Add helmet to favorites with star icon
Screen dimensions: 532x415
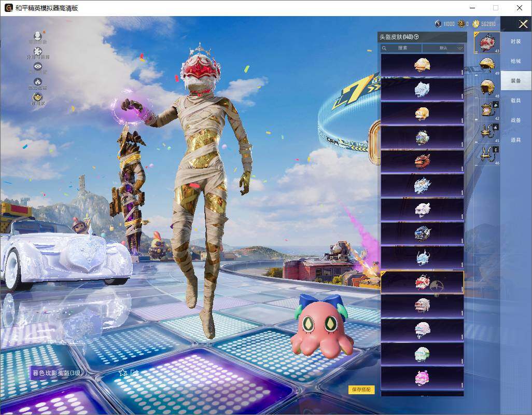[x=122, y=373]
